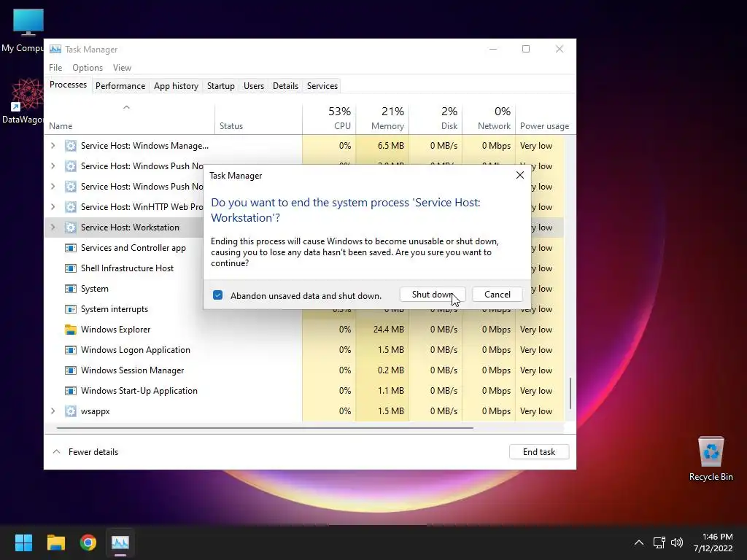The height and width of the screenshot is (560, 747).
Task: Confirm with the Shut down button
Action: coord(433,295)
